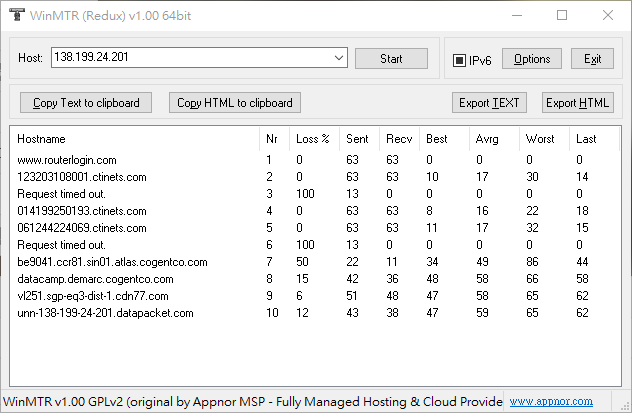Select the unn-138-199-24-201.datapacket.com row
The width and height of the screenshot is (632, 413).
105,313
